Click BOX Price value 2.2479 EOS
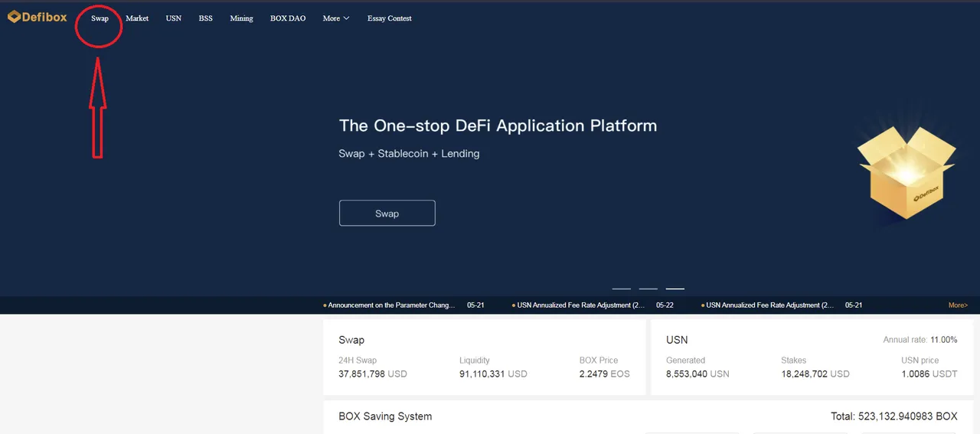Viewport: 980px width, 434px height. tap(604, 374)
